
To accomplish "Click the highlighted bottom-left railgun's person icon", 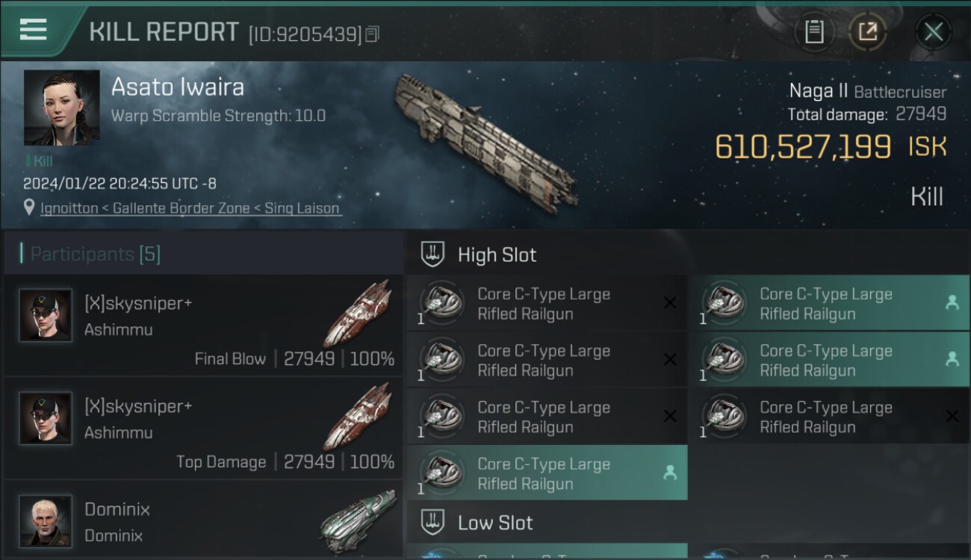I will click(669, 472).
